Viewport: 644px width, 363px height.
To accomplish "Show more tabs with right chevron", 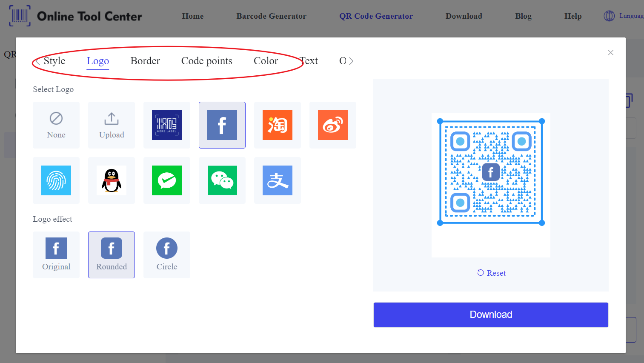I will click(x=351, y=61).
